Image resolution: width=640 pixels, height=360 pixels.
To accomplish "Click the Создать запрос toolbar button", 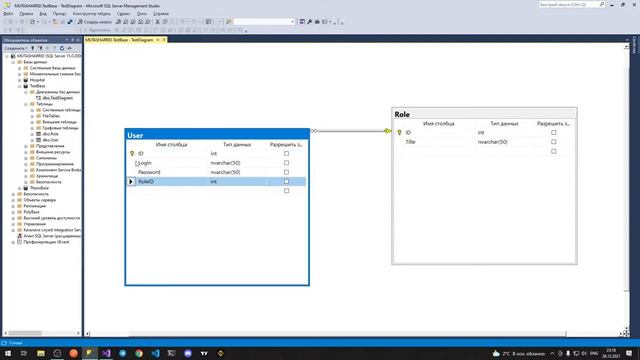I will pyautogui.click(x=95, y=22).
